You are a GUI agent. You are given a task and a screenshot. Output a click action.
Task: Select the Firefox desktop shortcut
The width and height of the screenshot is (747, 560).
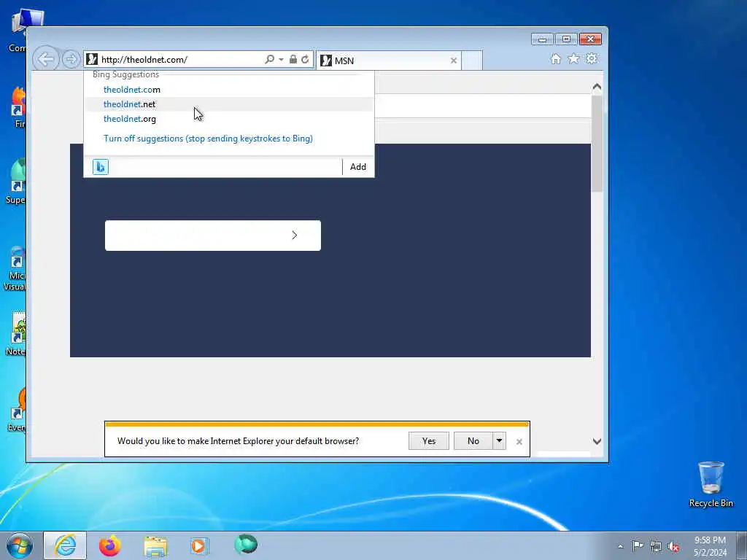19,107
